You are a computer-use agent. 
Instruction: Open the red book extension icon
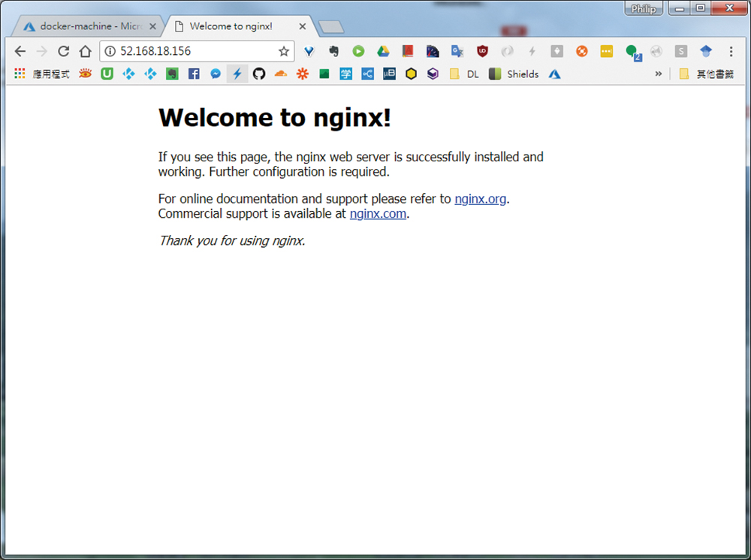click(408, 51)
